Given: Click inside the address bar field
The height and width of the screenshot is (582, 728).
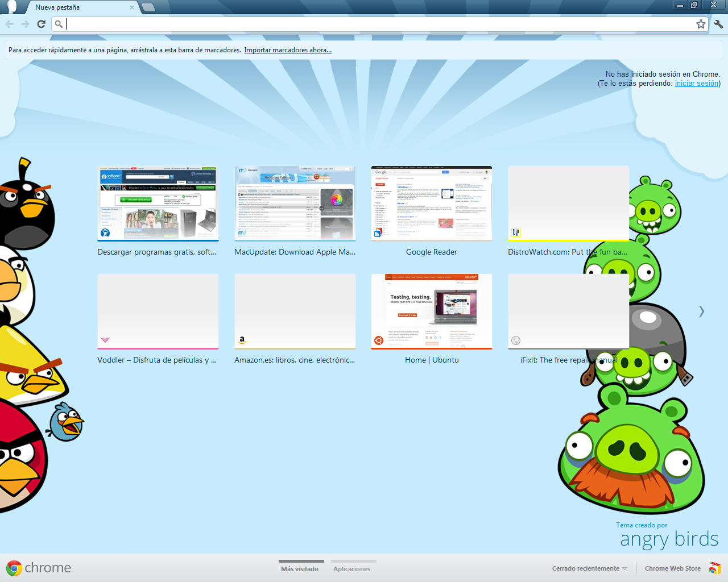Looking at the screenshot, I should (380, 24).
